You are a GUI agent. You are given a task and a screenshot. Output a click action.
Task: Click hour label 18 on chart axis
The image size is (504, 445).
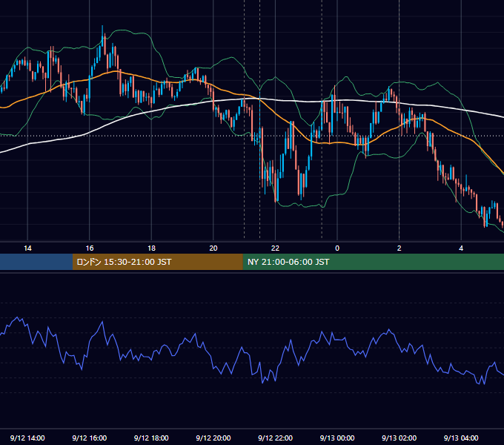point(151,248)
